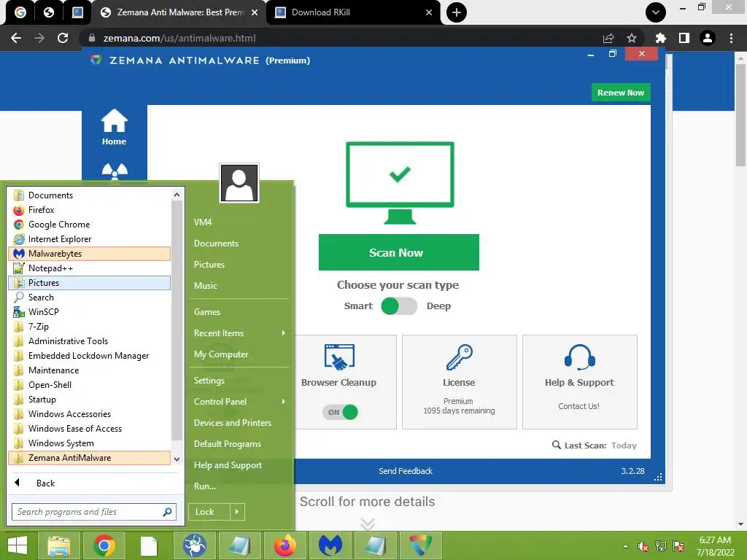The image size is (747, 560).
Task: Select Run... in the Start menu
Action: pos(205,486)
